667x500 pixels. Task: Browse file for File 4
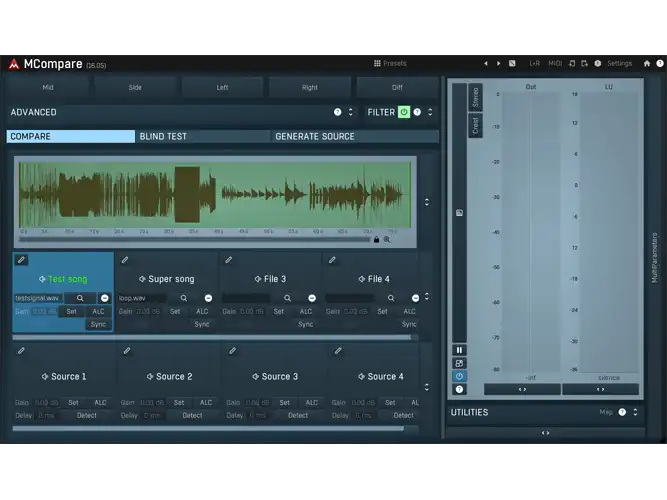[x=391, y=298]
